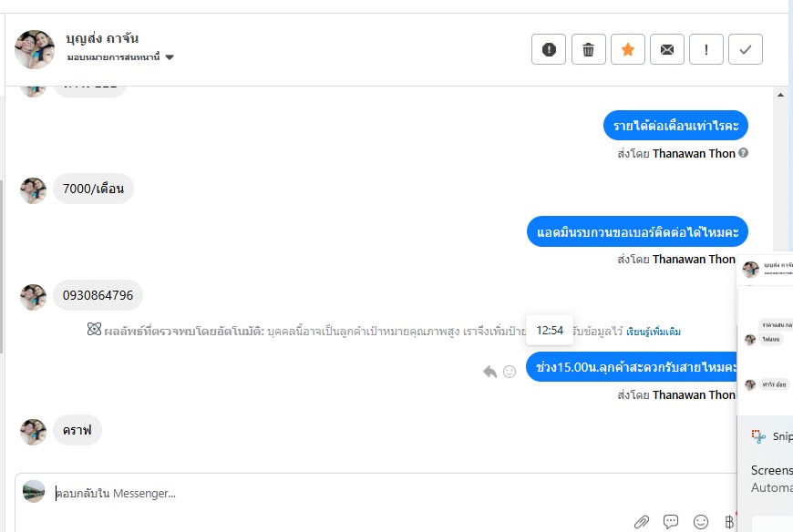Viewport: 793px width, 532px height.
Task: Attach a file with the paperclip icon
Action: click(x=642, y=522)
